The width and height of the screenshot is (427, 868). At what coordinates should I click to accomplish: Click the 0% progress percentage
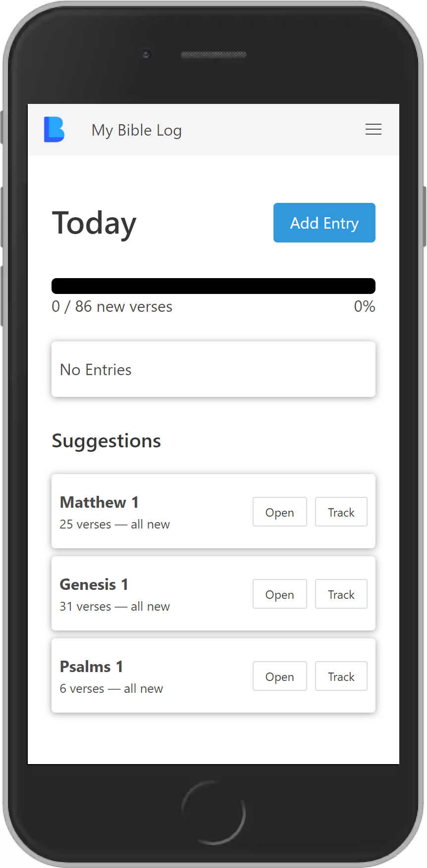(x=364, y=306)
